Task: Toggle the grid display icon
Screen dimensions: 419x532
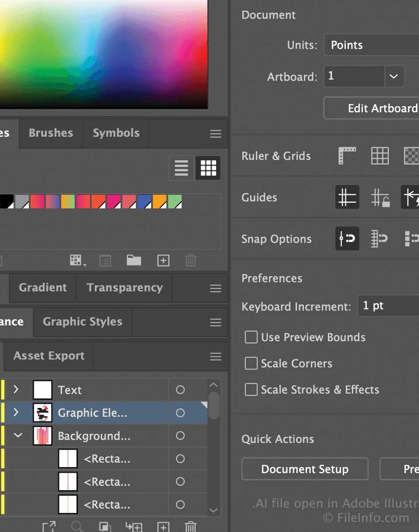Action: [380, 155]
